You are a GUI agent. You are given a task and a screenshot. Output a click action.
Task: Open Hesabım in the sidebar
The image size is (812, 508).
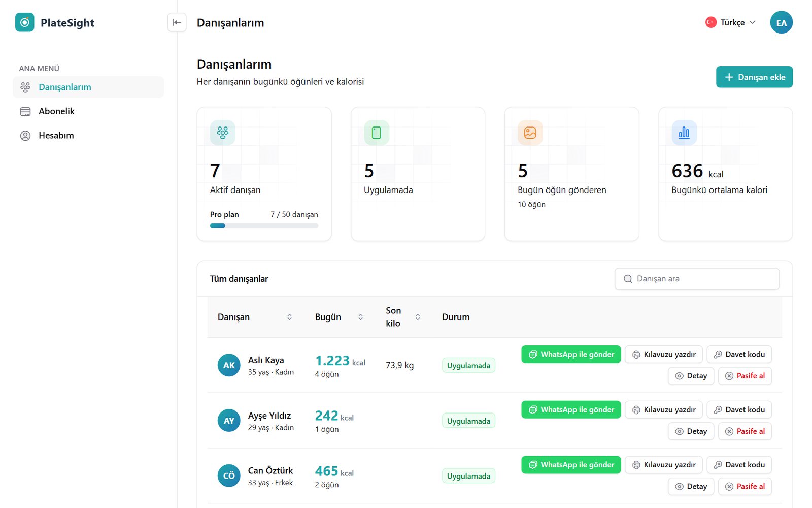pyautogui.click(x=88, y=136)
